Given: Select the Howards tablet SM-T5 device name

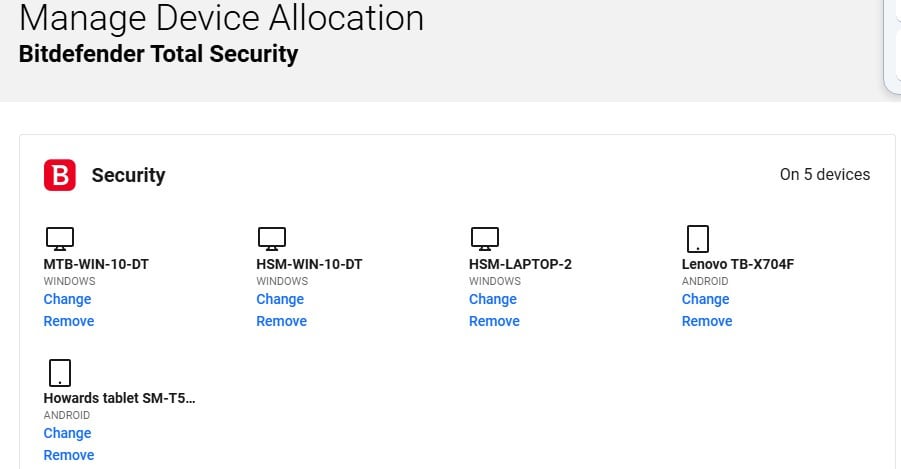Looking at the screenshot, I should pos(119,398).
